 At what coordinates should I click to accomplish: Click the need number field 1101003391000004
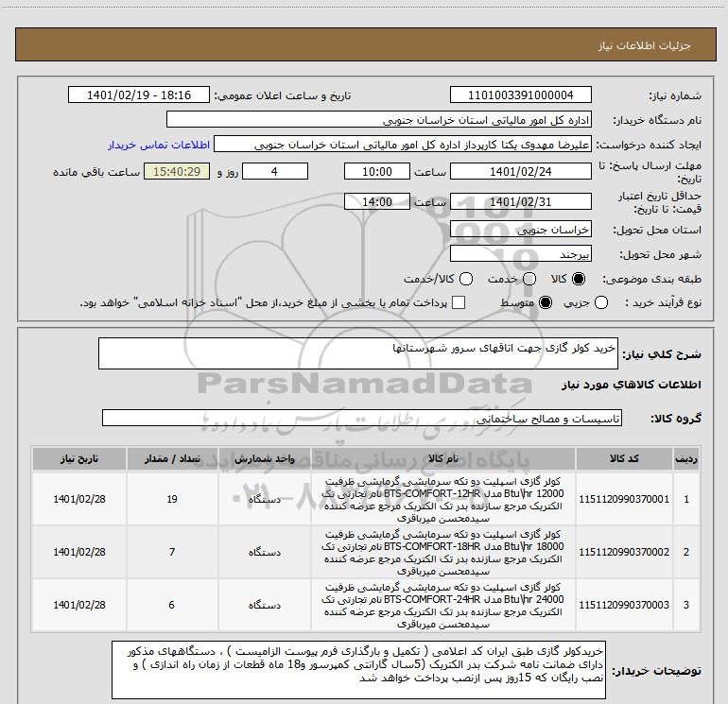coord(520,94)
